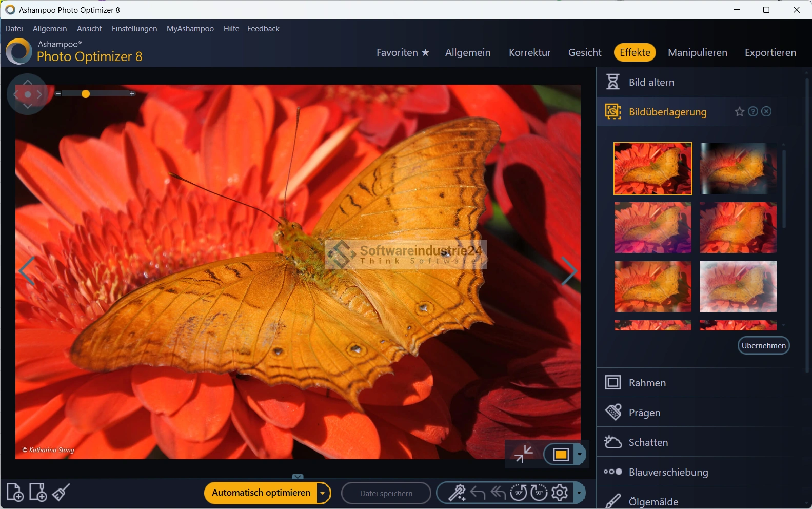
Task: Rotate image 90° counter-clockwise
Action: [518, 493]
